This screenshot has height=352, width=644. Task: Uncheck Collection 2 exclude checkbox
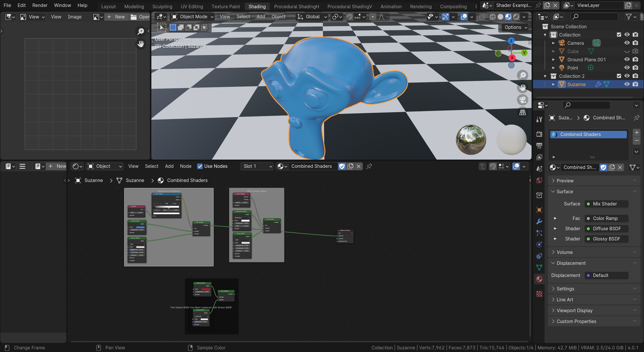click(619, 76)
